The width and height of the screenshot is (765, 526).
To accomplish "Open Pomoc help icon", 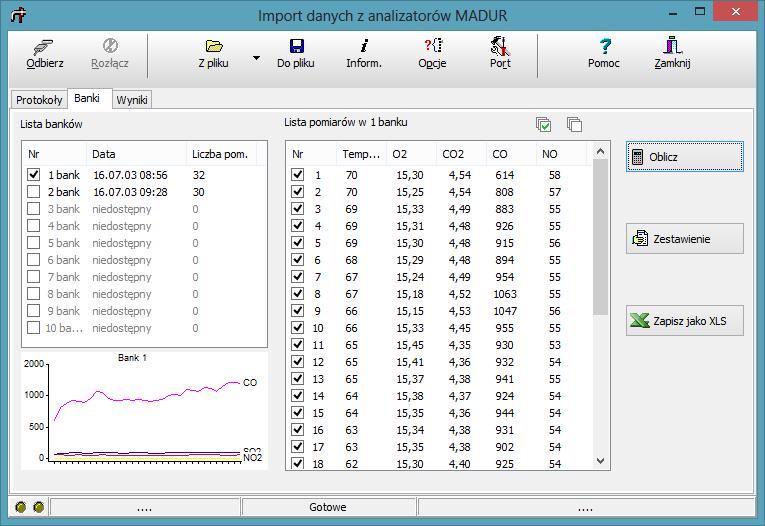I will point(604,46).
